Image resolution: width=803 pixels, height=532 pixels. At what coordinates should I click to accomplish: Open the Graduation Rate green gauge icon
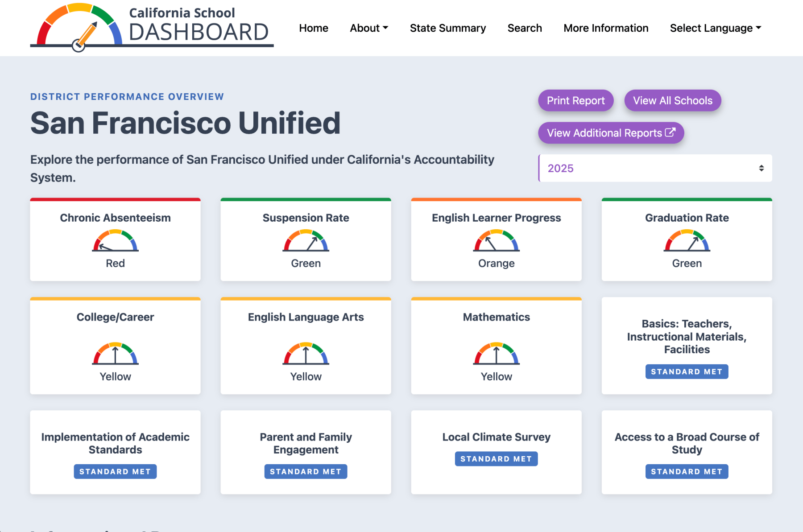point(687,240)
